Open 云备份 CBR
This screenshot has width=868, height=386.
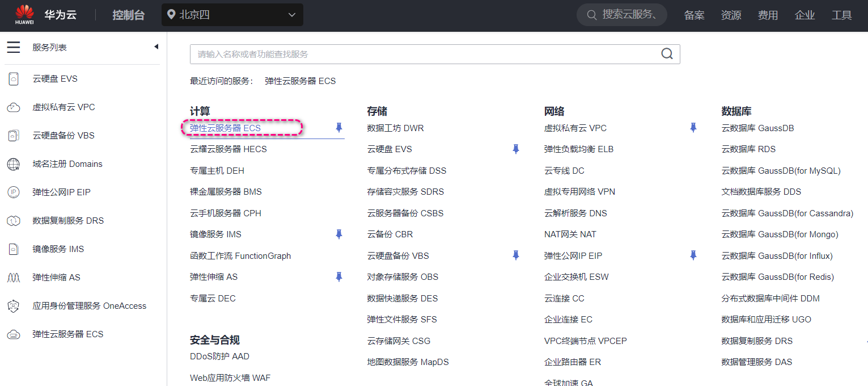coord(390,234)
